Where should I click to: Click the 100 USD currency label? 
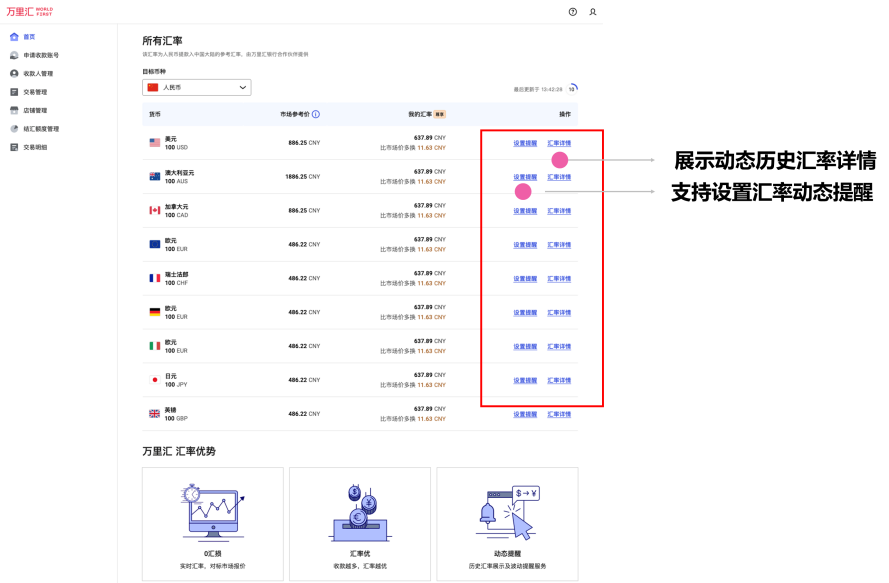176,147
